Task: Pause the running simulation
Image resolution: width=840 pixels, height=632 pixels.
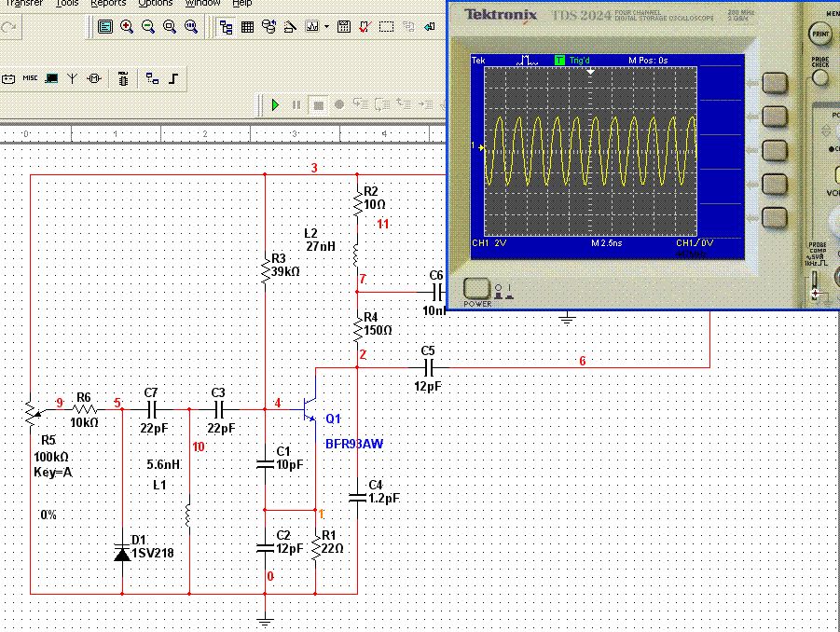Action: coord(296,105)
